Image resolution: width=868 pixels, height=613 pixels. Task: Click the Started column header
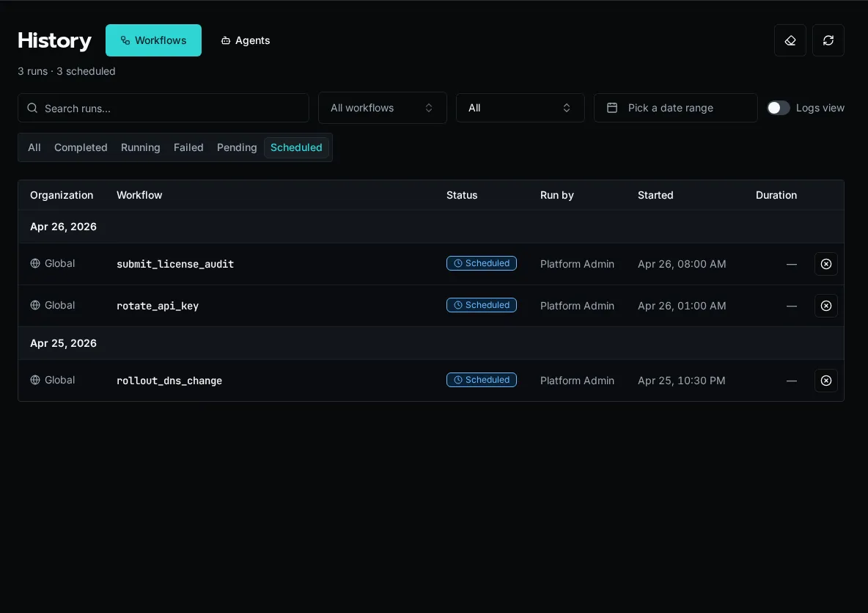click(x=655, y=195)
